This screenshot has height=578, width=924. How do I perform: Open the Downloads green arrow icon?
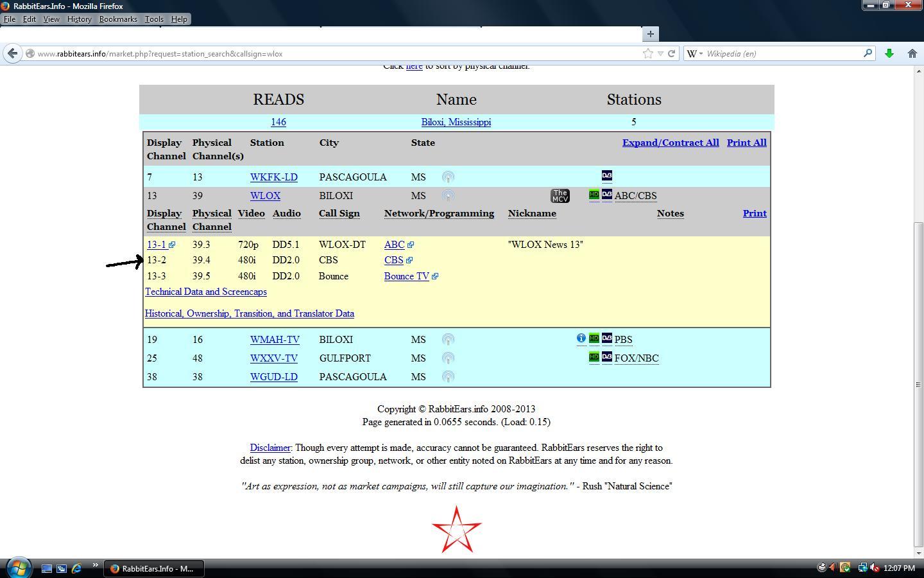pyautogui.click(x=889, y=54)
